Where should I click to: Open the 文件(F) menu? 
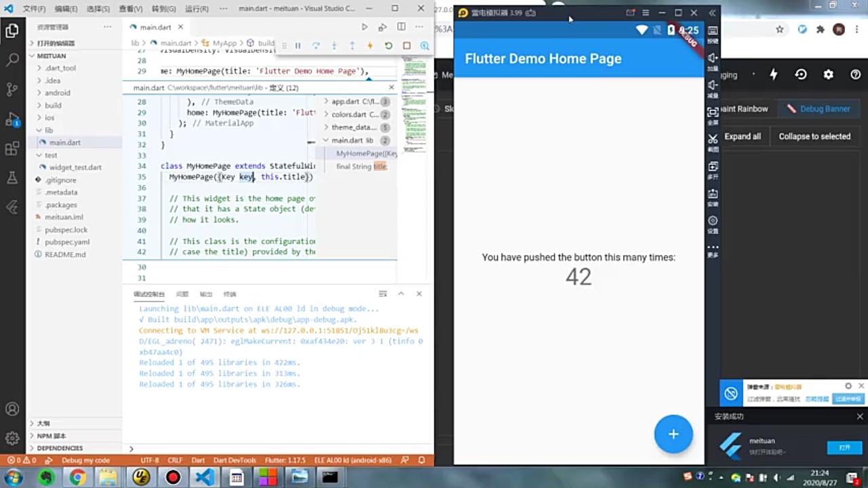click(34, 9)
